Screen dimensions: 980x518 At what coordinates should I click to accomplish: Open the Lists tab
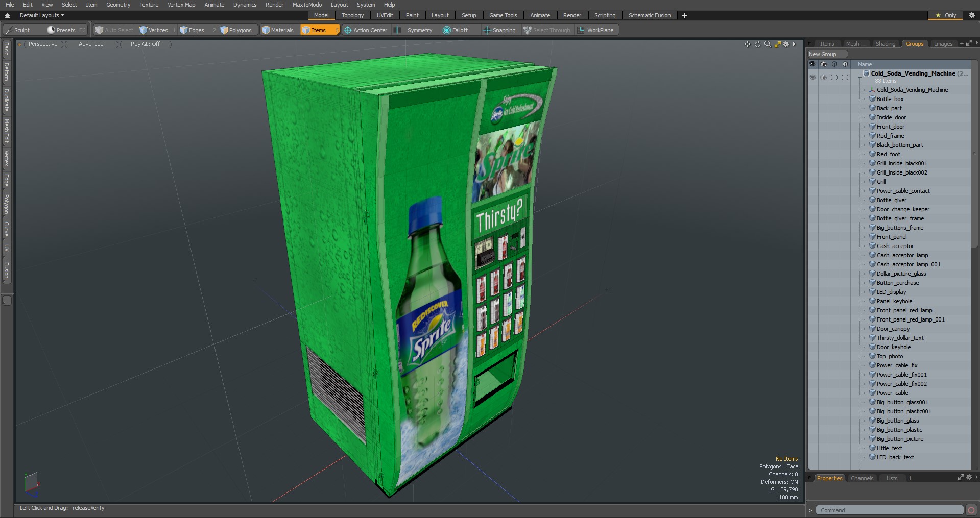(892, 478)
